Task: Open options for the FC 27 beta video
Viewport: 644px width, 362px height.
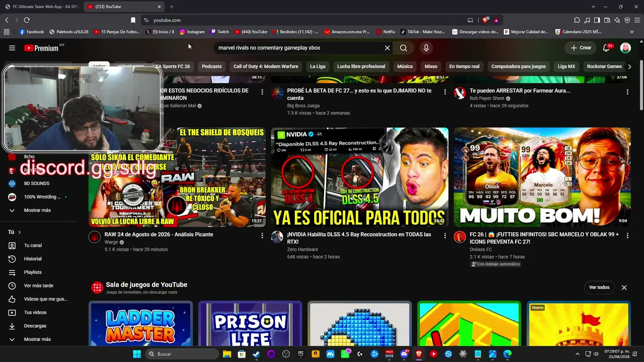Action: 445,92
